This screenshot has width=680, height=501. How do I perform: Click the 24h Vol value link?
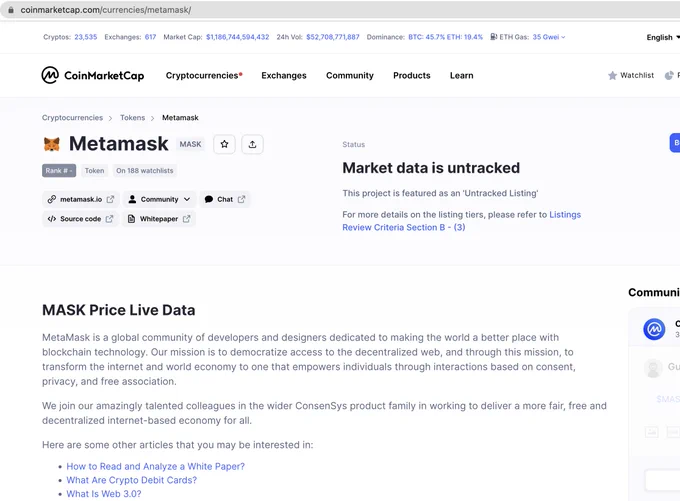pyautogui.click(x=333, y=37)
